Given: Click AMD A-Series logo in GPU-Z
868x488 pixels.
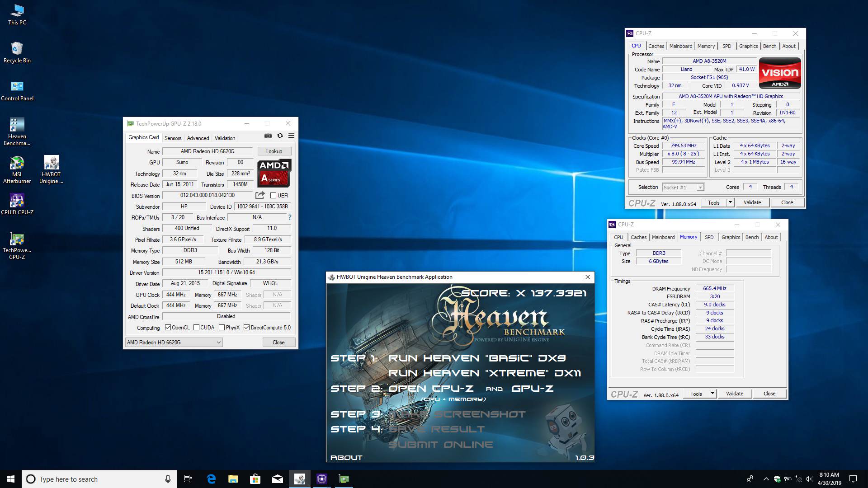Looking at the screenshot, I should pyautogui.click(x=274, y=173).
